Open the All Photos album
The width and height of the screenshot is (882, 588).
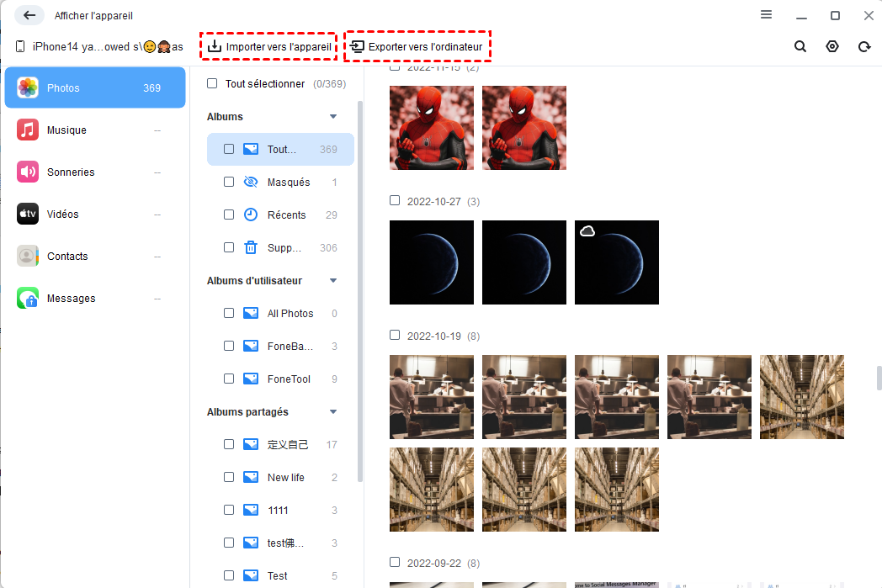point(280,313)
